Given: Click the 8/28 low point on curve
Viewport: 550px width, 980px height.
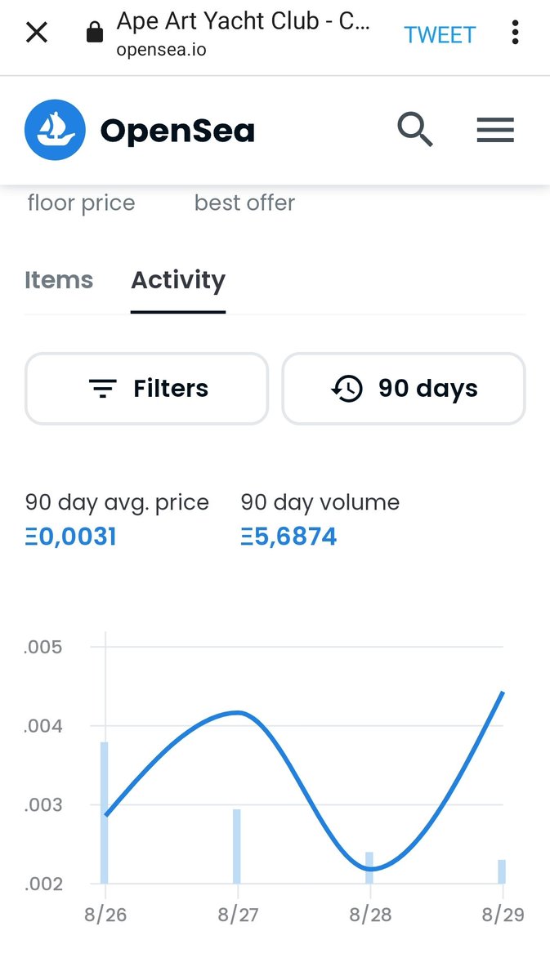Looking at the screenshot, I should tap(370, 869).
